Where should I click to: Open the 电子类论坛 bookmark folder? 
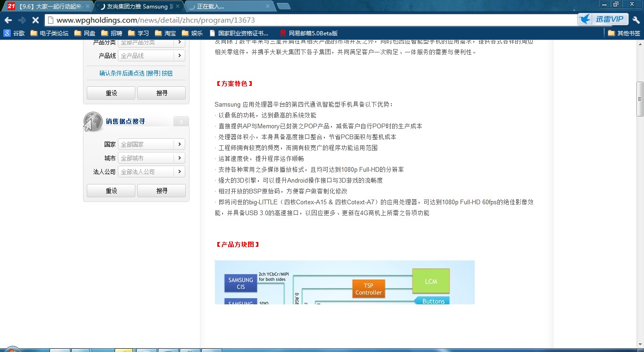pyautogui.click(x=50, y=34)
